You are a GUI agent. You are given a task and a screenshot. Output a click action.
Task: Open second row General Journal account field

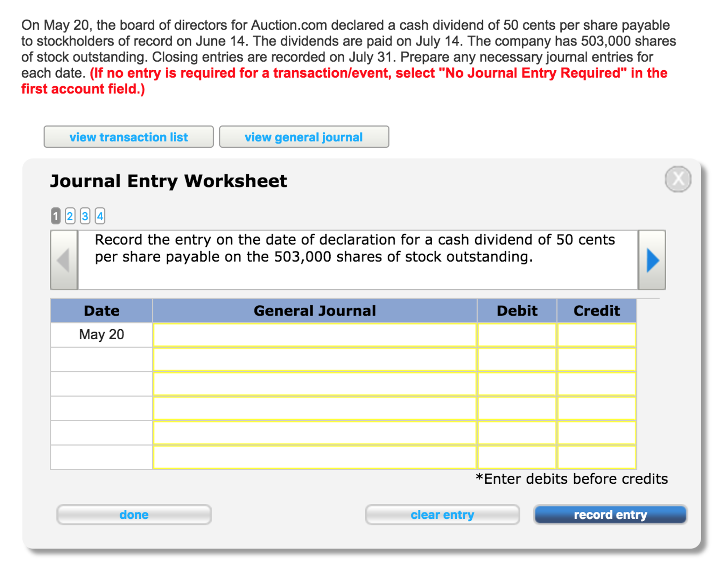314,359
